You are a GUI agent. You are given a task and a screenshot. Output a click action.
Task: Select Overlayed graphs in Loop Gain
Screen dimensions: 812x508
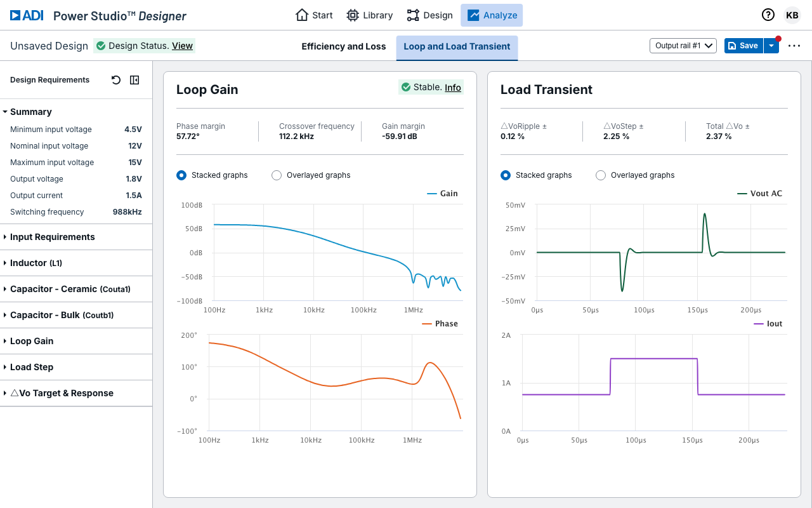[x=277, y=175]
